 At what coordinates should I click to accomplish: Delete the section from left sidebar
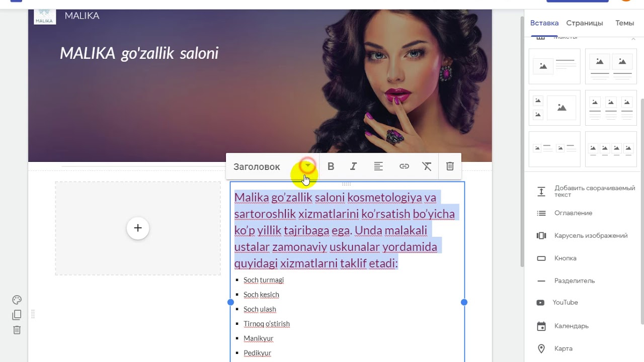[17, 330]
